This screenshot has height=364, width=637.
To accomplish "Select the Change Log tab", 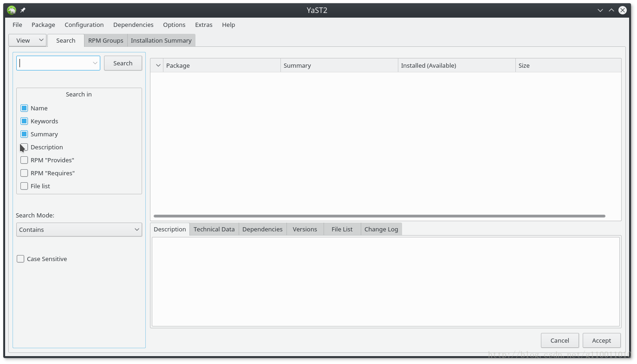I will pos(381,229).
